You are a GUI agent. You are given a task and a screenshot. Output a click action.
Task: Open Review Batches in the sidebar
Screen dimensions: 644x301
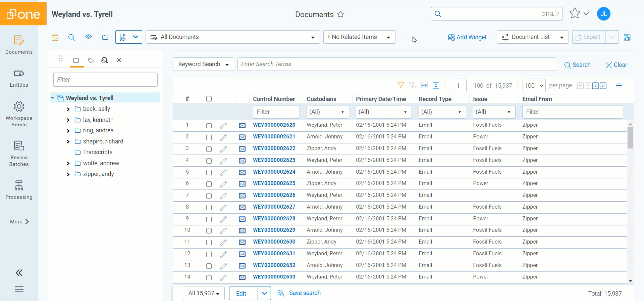tap(19, 154)
